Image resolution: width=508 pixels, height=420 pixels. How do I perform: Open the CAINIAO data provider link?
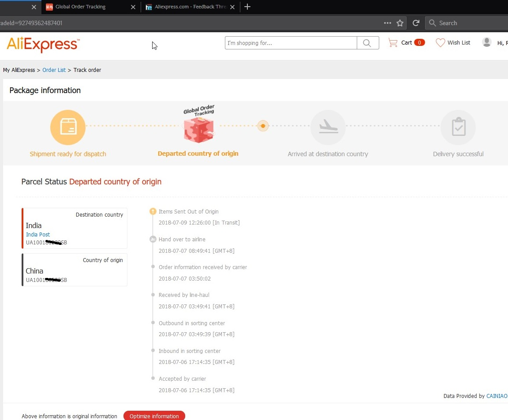pyautogui.click(x=497, y=396)
